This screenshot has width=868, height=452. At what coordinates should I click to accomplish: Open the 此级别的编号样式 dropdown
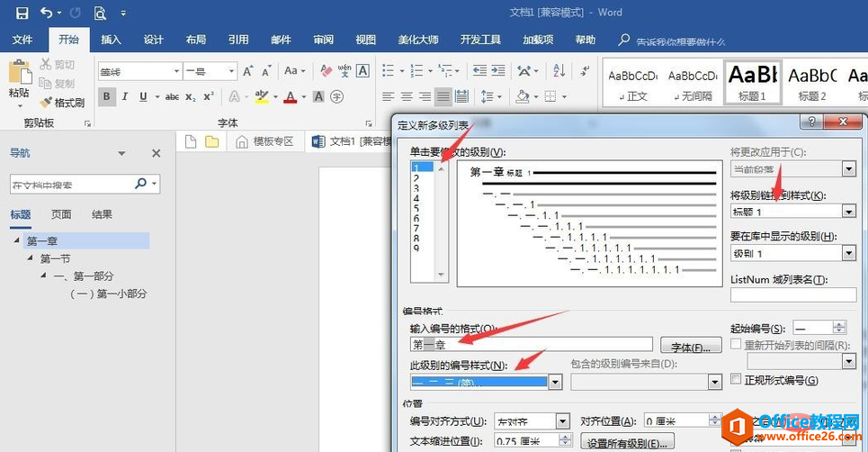click(x=555, y=382)
